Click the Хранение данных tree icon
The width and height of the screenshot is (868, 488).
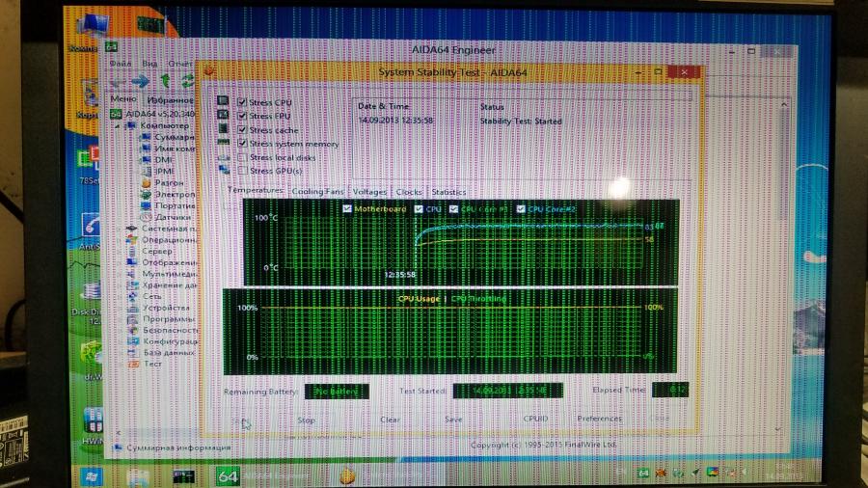(x=132, y=285)
